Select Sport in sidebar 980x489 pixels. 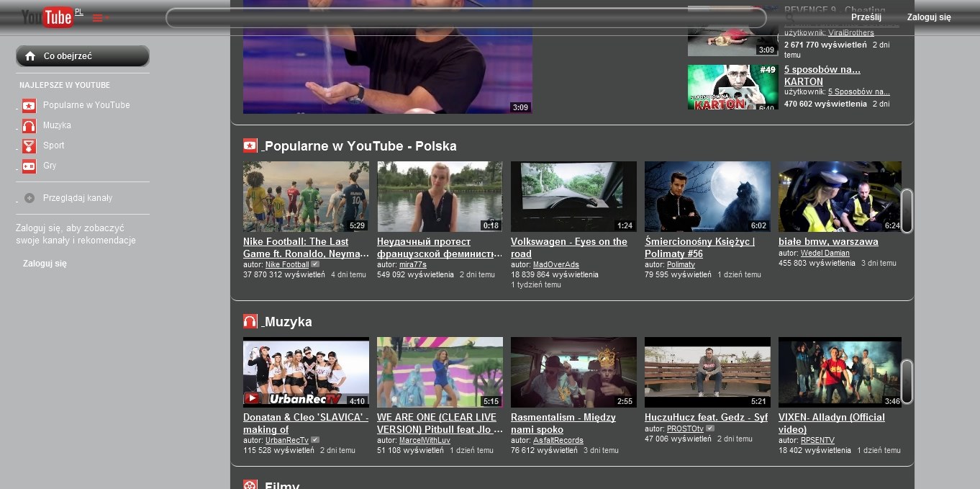(53, 145)
